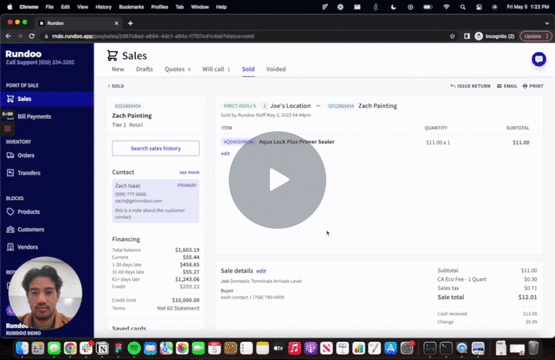Expand contacts with see more link
Image resolution: width=555 pixels, height=360 pixels.
click(x=189, y=172)
